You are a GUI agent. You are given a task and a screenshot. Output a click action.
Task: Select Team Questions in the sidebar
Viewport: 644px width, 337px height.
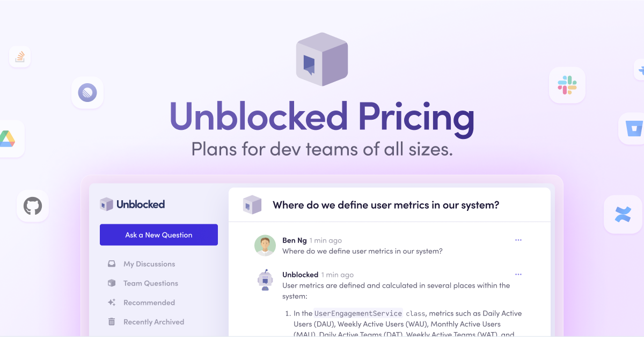[x=151, y=283]
